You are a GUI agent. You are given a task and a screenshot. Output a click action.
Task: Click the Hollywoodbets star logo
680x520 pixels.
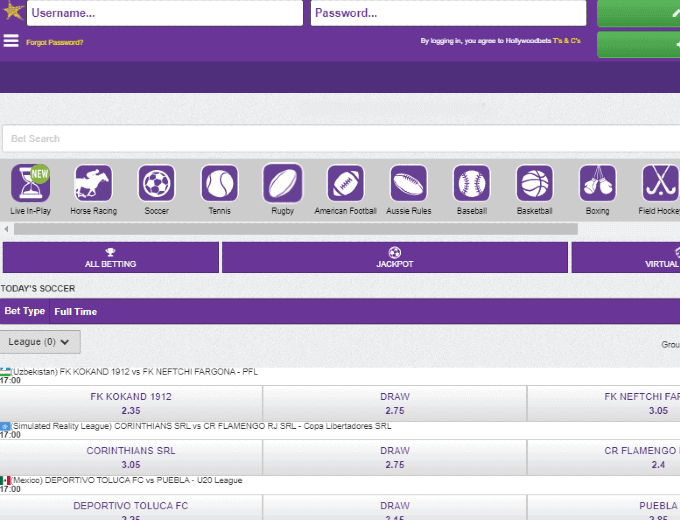coord(13,10)
